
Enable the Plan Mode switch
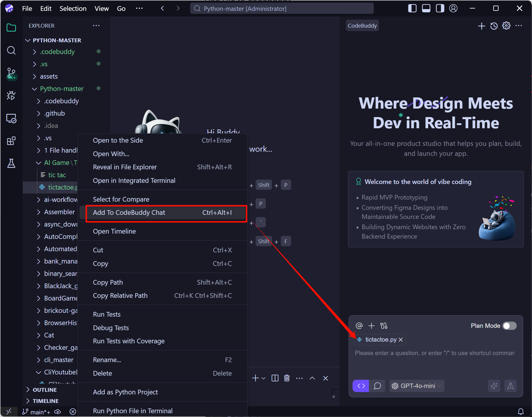[509, 326]
